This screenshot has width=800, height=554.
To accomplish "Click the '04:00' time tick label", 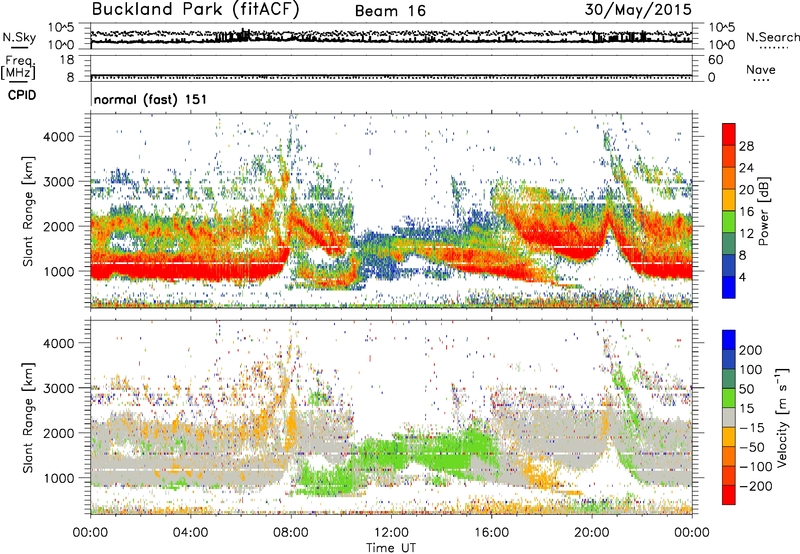I will 191,533.
